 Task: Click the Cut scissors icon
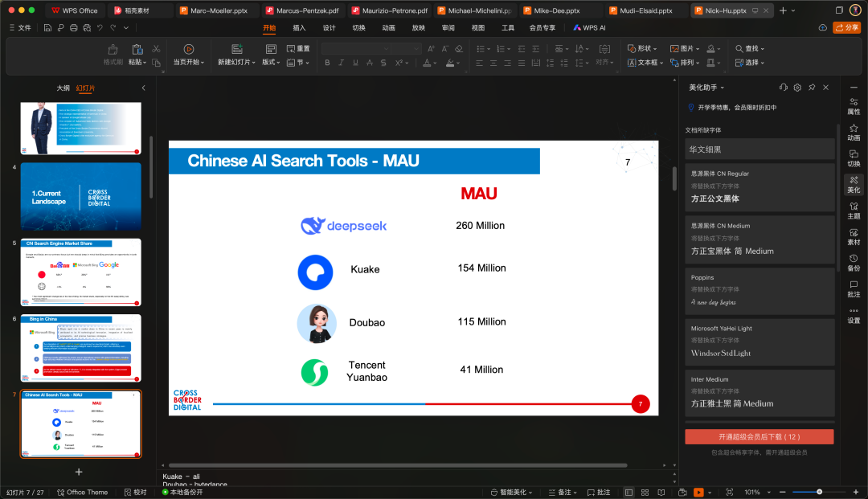click(x=156, y=49)
